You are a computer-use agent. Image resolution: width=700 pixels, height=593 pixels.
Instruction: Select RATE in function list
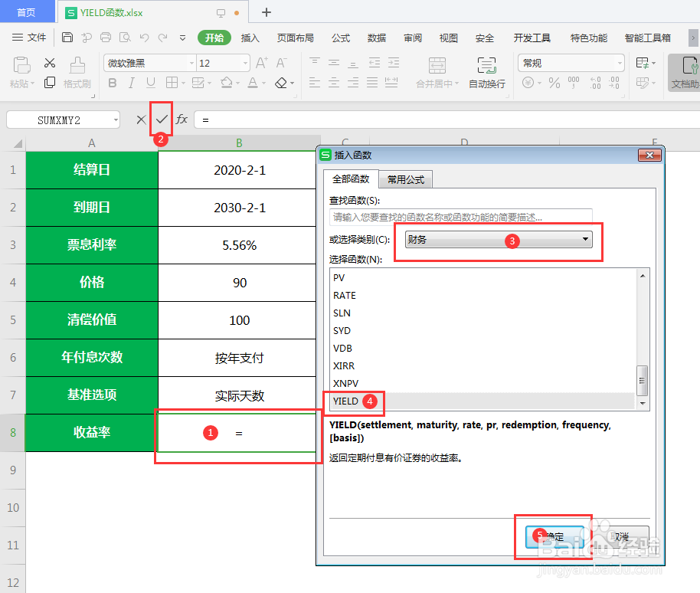pos(482,295)
